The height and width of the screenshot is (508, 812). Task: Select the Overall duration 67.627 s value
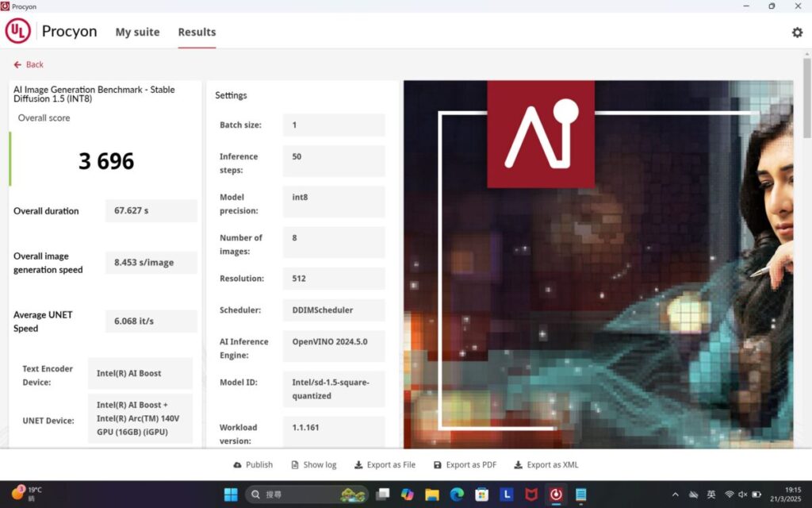pos(151,211)
